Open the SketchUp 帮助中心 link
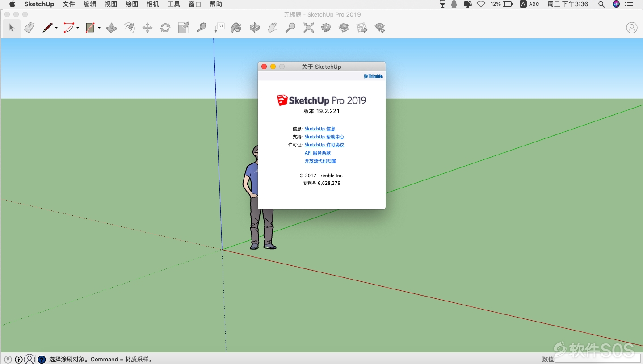The height and width of the screenshot is (364, 643). (324, 137)
